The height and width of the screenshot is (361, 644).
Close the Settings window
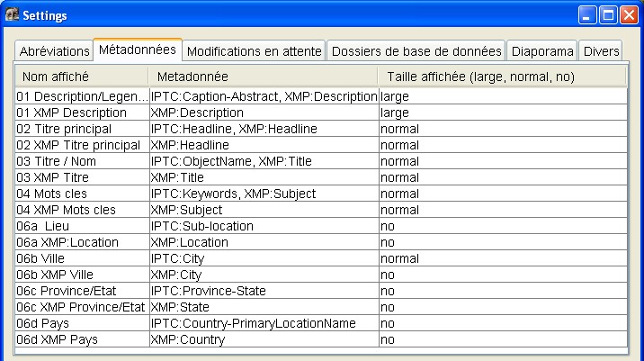coord(629,15)
